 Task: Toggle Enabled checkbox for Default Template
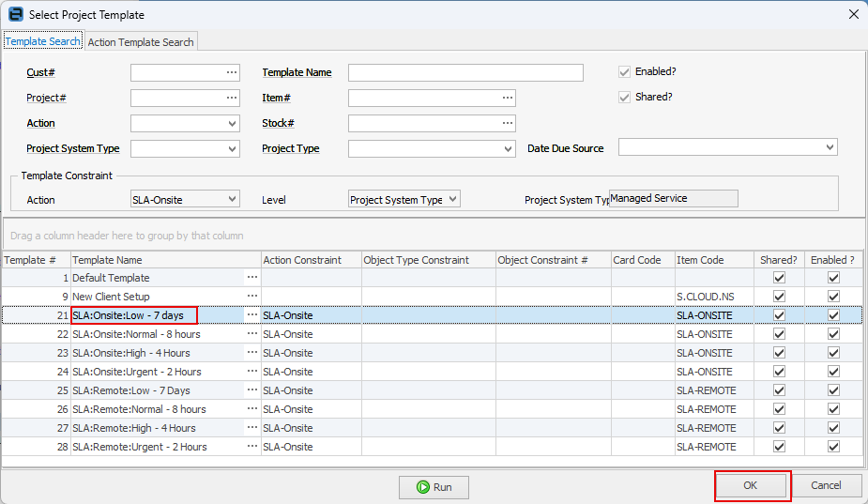point(833,278)
